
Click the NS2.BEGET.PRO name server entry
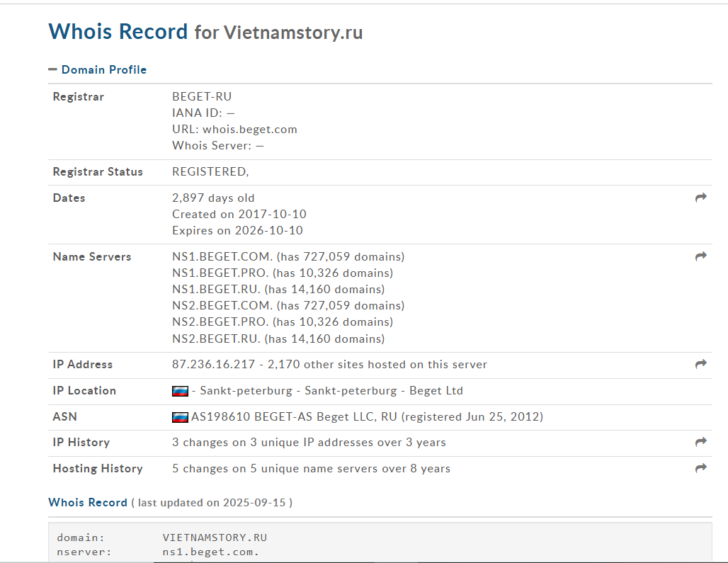(283, 322)
